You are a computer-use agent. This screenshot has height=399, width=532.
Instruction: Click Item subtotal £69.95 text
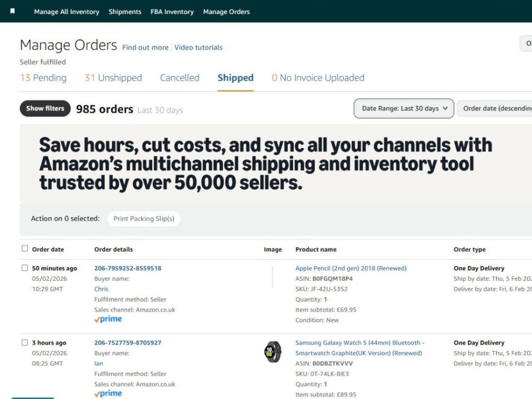pyautogui.click(x=326, y=310)
